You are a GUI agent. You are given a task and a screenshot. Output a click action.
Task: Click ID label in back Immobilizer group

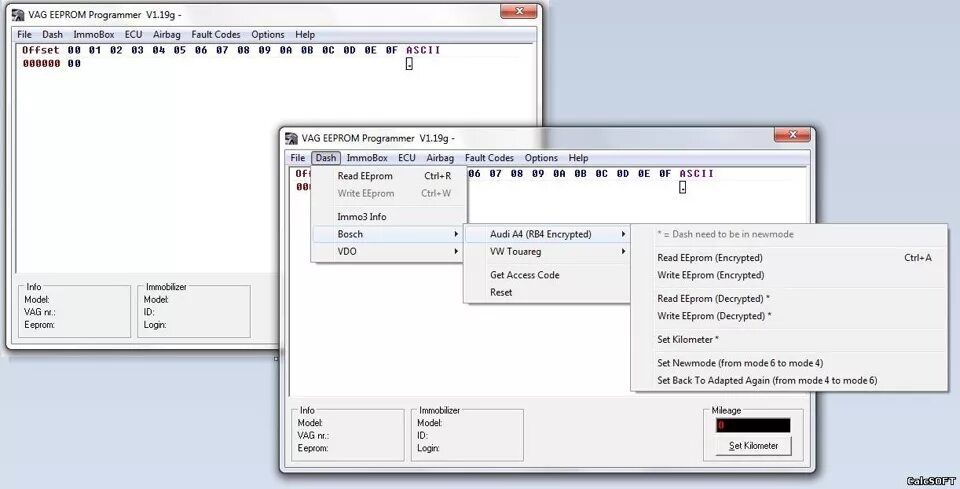pos(149,312)
